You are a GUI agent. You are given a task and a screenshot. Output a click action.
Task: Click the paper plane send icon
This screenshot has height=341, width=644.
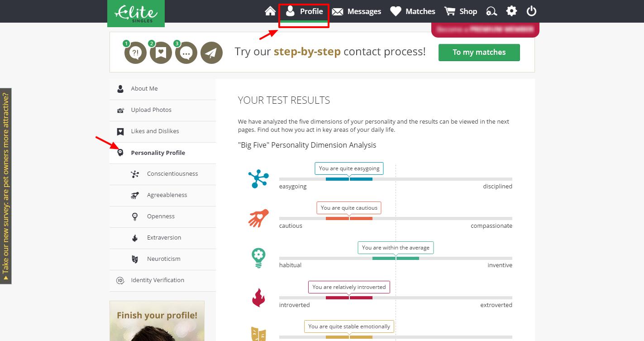pyautogui.click(x=211, y=53)
